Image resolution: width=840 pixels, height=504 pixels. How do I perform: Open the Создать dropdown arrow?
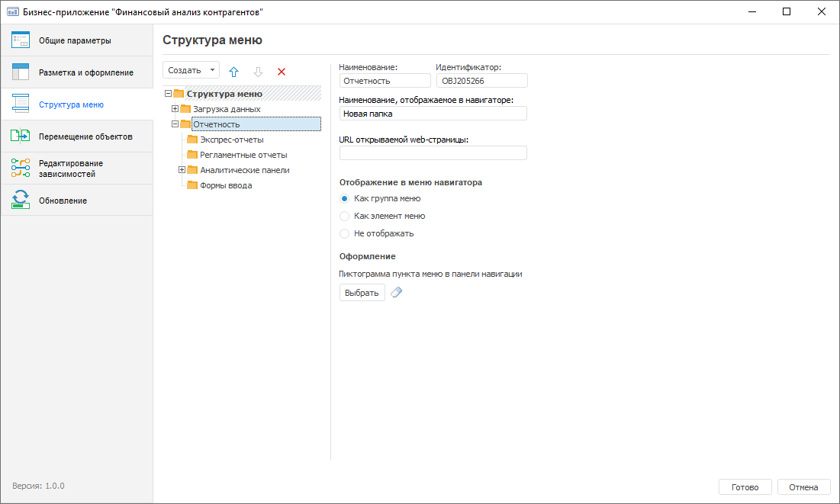point(212,70)
